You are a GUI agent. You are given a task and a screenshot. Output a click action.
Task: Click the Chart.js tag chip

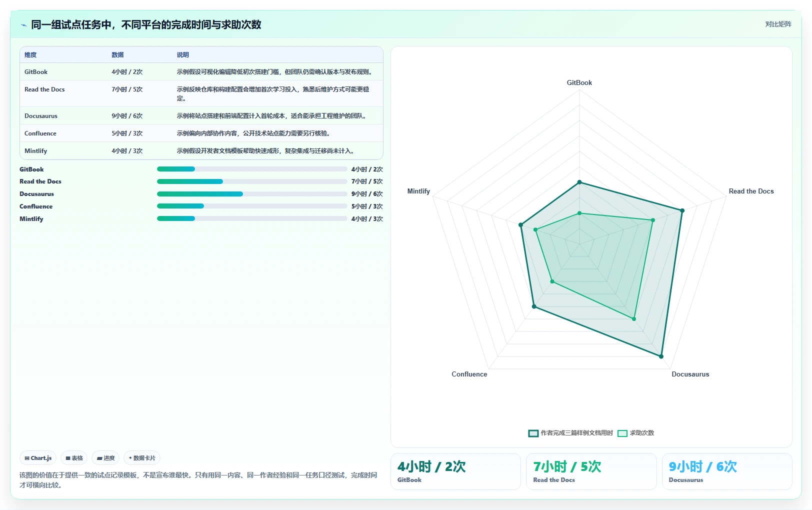coord(38,458)
